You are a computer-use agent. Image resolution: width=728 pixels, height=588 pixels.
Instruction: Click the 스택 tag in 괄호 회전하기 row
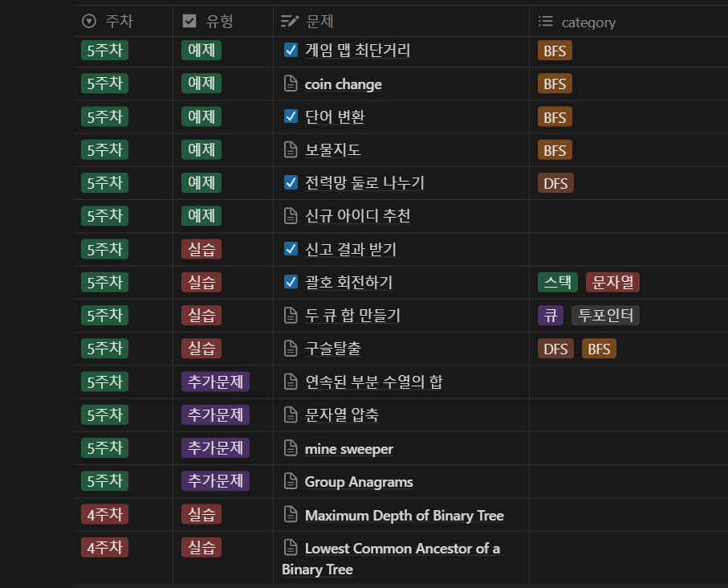558,282
